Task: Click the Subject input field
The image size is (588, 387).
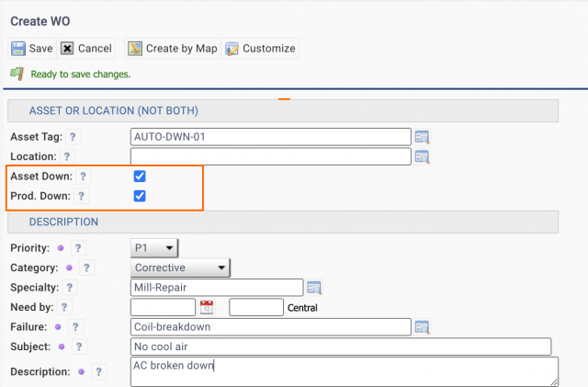Action: pyautogui.click(x=341, y=347)
